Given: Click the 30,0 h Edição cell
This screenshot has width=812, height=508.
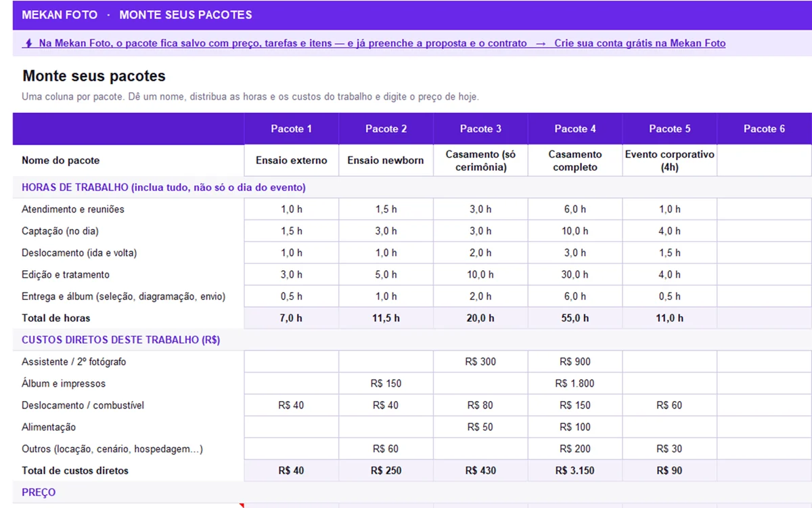Looking at the screenshot, I should point(575,274).
